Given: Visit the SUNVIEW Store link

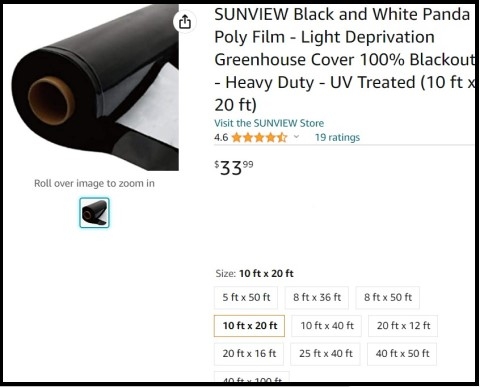Looking at the screenshot, I should click(x=269, y=123).
